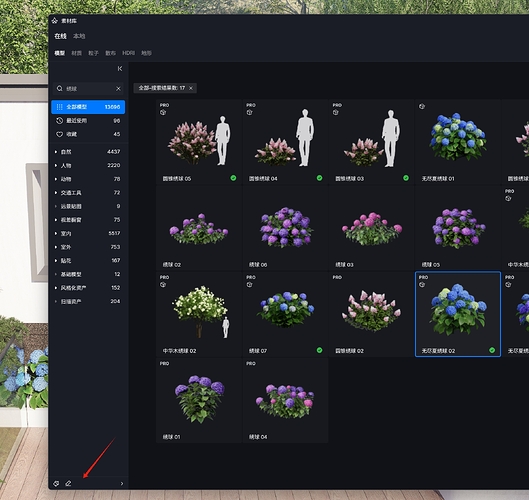The image size is (529, 500).
Task: Open the 材质 materials tab
Action: [x=77, y=53]
